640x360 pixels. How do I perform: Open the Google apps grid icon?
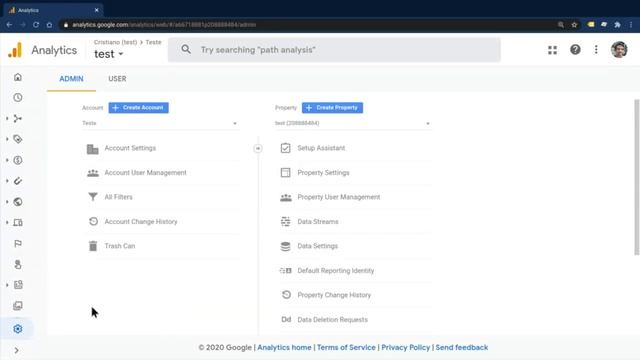552,50
